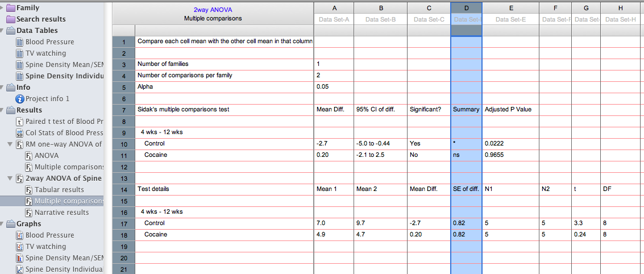
Task: Expand the Family folder triangle
Action: click(x=3, y=8)
